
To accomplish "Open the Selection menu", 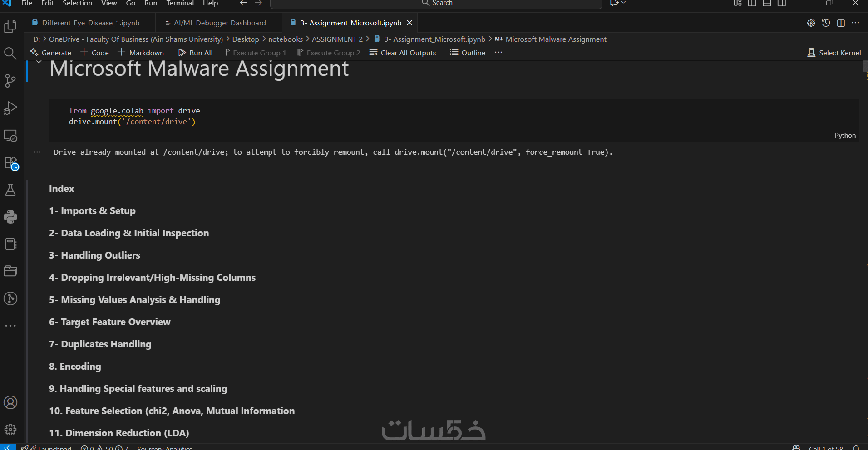I will click(77, 3).
